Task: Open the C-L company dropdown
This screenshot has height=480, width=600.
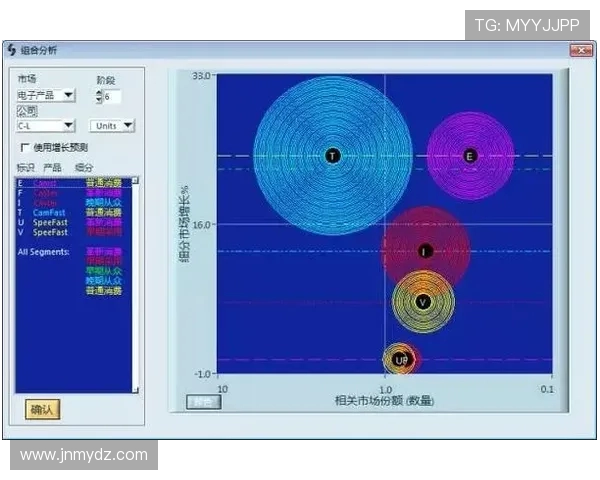Action: tap(68, 126)
